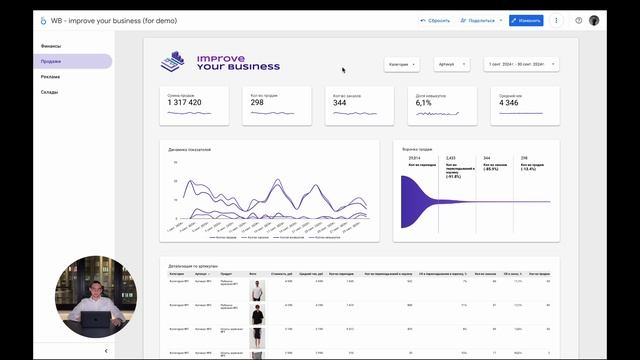Click the Improve Your Business logo
Screen dimensions: 640x360
(220, 62)
